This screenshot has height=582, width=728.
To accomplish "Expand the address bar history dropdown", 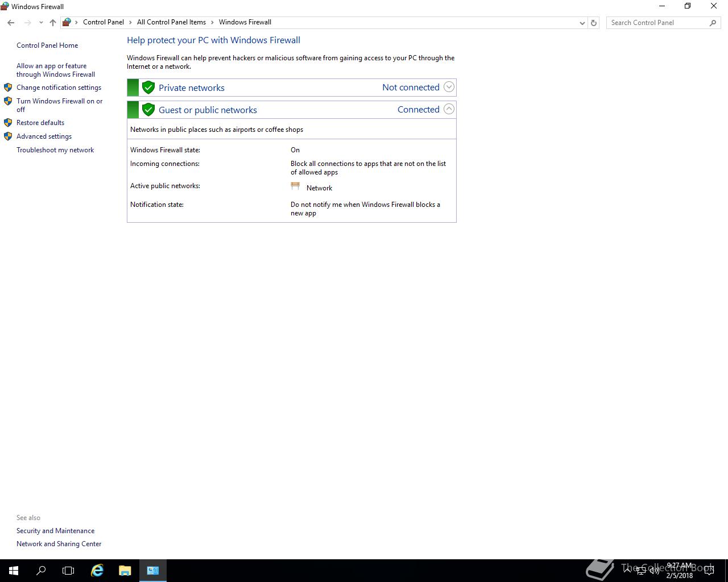I will 582,23.
